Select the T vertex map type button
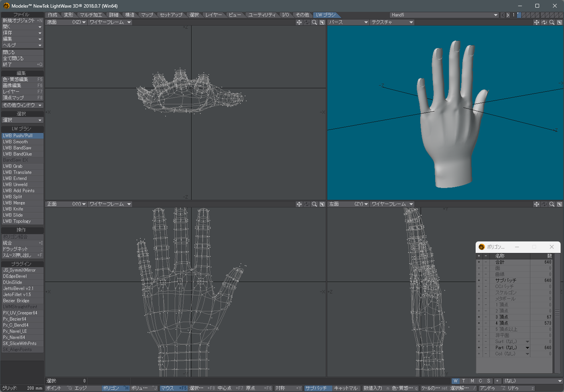The width and height of the screenshot is (564, 392). [x=464, y=381]
